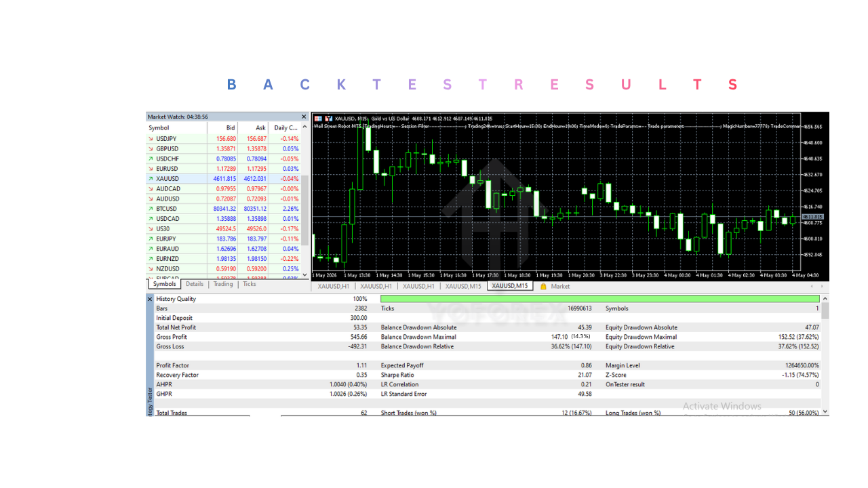Viewport: 868px width, 488px height.
Task: Click the up arrow icon beside USDCAD
Action: (x=151, y=219)
